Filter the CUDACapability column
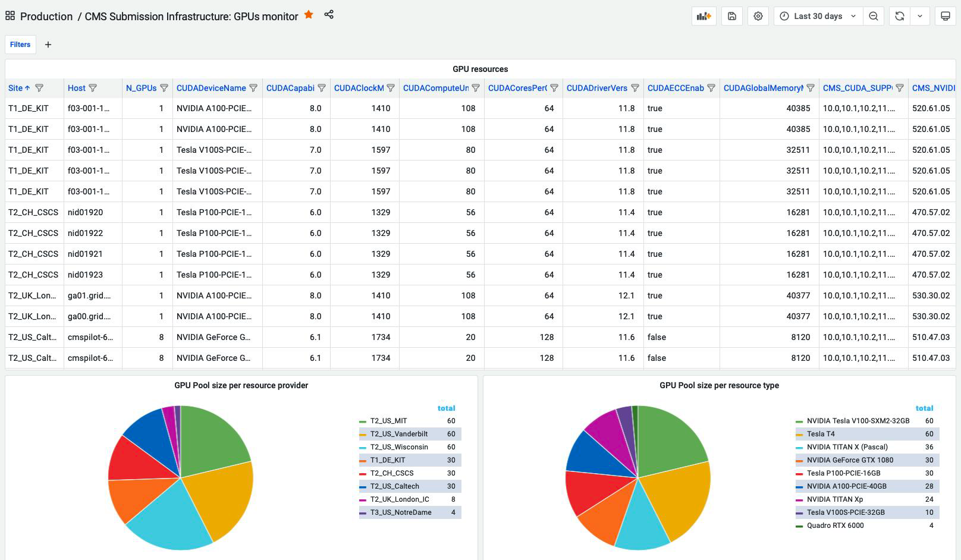This screenshot has width=961, height=560. [x=322, y=88]
